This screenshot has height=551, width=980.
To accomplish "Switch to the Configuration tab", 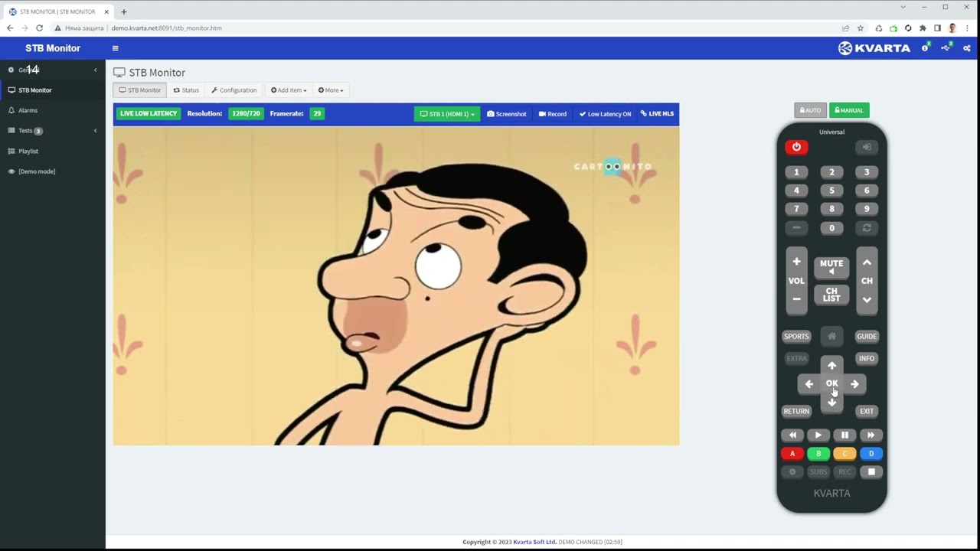I will [x=234, y=90].
